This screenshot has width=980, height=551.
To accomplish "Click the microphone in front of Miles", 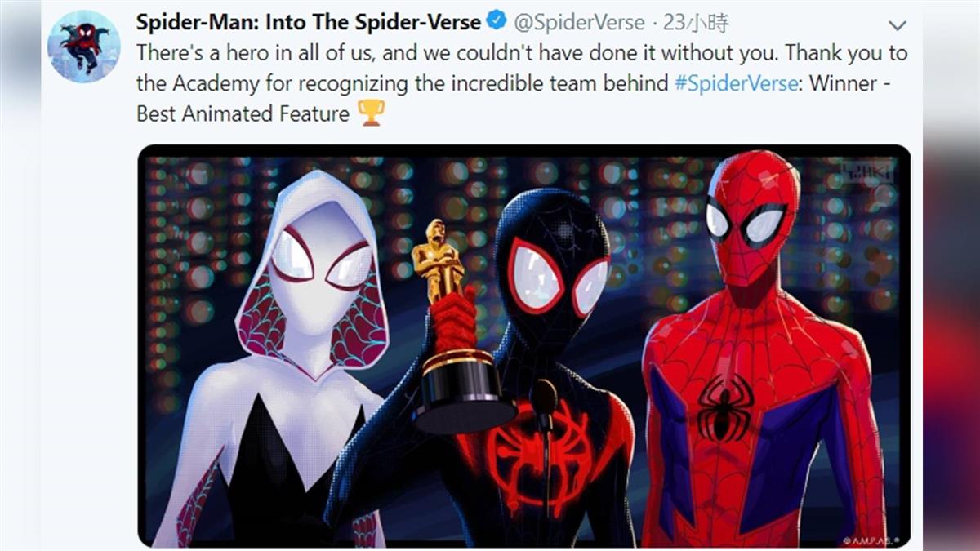I will tap(544, 398).
